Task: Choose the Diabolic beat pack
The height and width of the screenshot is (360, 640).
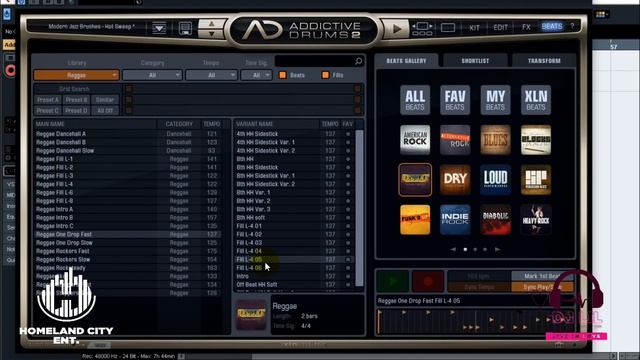Action: [x=495, y=220]
